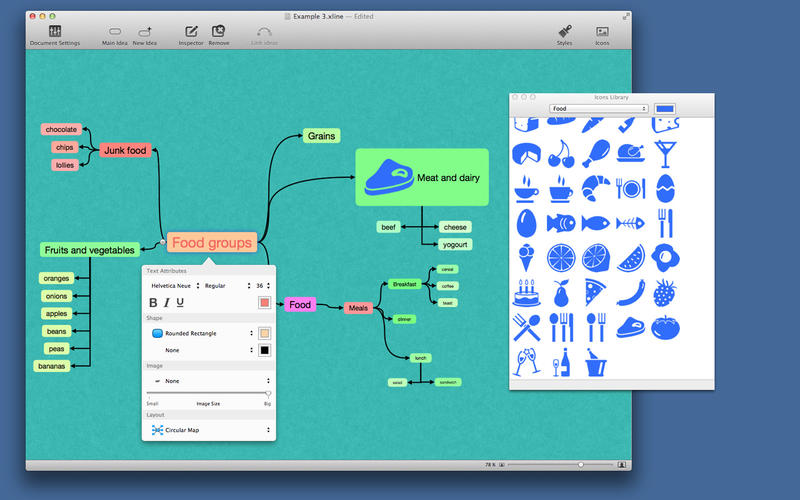Click the salmon text color swatch
This screenshot has height=500, width=800.
[264, 303]
